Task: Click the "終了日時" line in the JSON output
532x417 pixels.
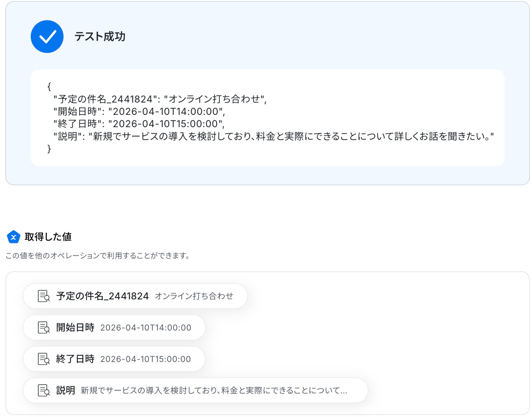Action: 139,124
